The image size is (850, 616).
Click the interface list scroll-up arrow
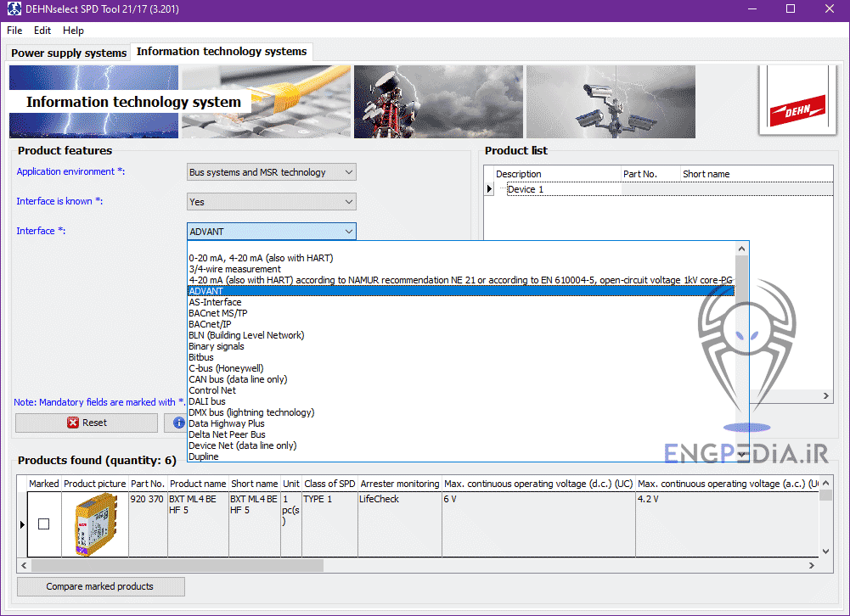pos(741,249)
